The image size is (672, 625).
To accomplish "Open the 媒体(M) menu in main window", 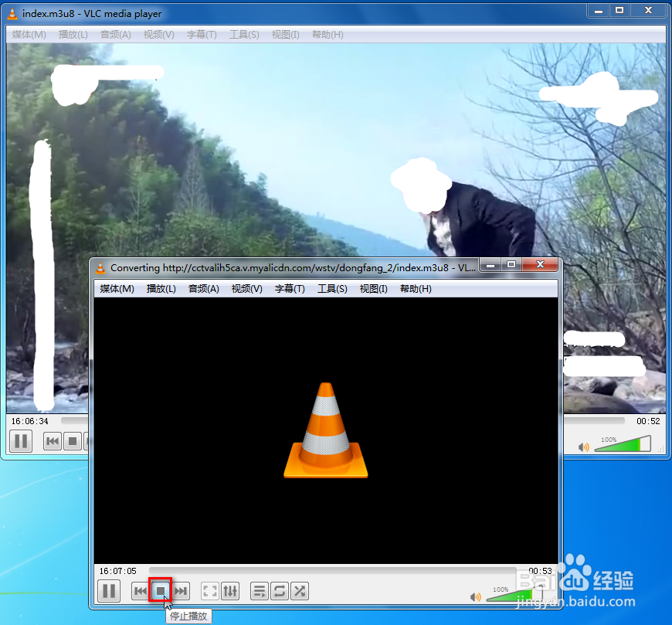I will pyautogui.click(x=28, y=34).
